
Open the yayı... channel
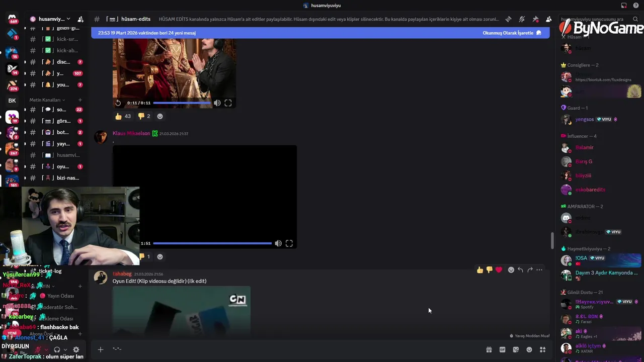[x=56, y=144]
